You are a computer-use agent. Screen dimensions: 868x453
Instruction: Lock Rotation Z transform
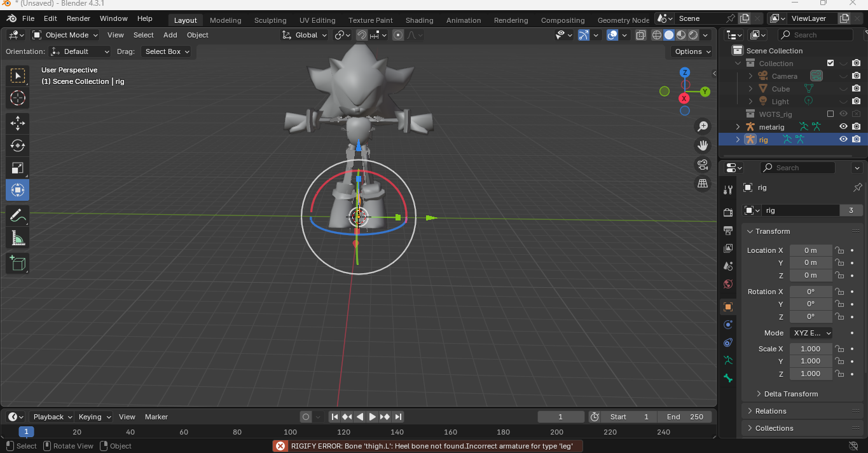[x=839, y=316]
